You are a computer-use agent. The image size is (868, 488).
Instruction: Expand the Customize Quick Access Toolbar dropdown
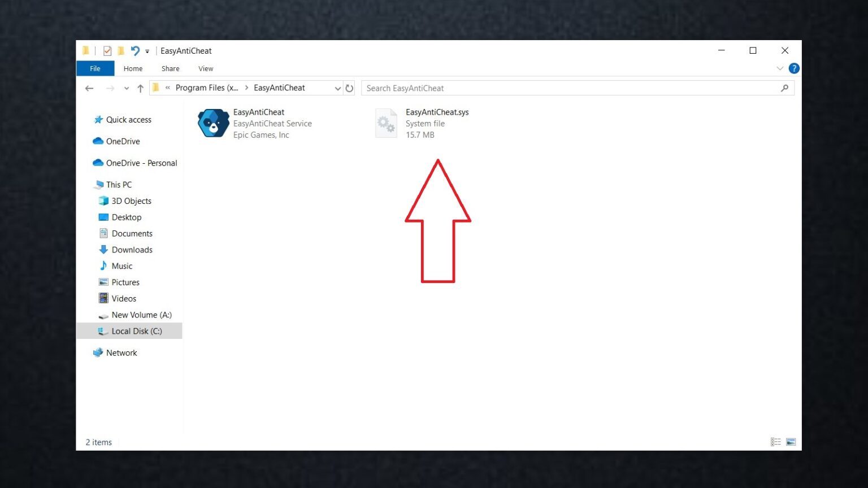click(x=147, y=51)
